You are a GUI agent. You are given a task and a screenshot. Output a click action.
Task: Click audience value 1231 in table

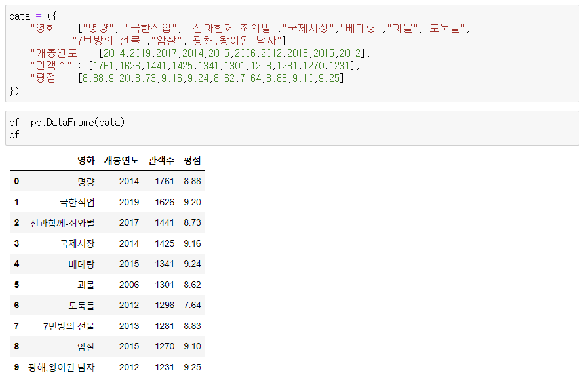(x=165, y=367)
